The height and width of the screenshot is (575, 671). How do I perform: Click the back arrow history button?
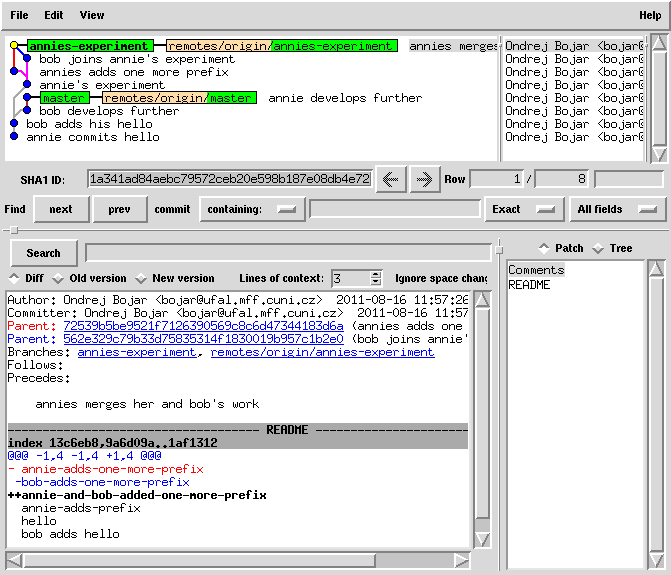390,179
